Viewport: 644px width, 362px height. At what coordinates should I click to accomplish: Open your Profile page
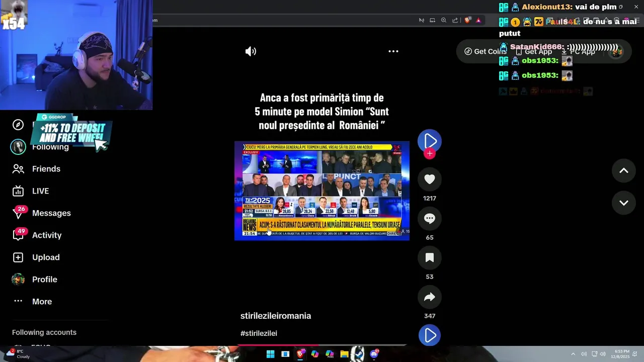45,280
